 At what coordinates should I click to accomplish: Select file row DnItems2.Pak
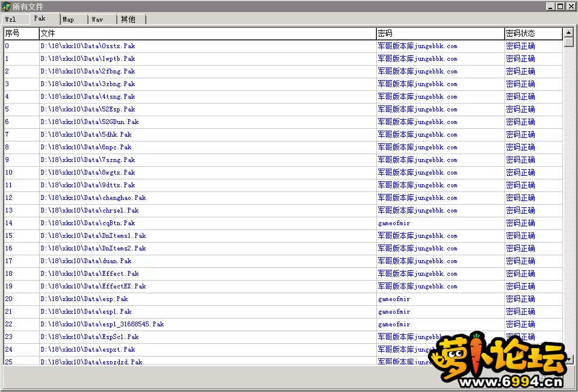(x=283, y=248)
